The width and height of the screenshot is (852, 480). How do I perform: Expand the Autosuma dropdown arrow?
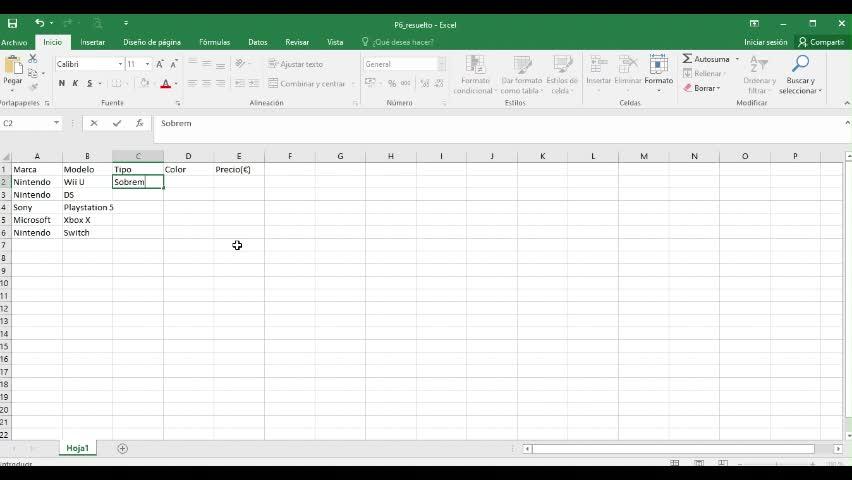click(737, 59)
